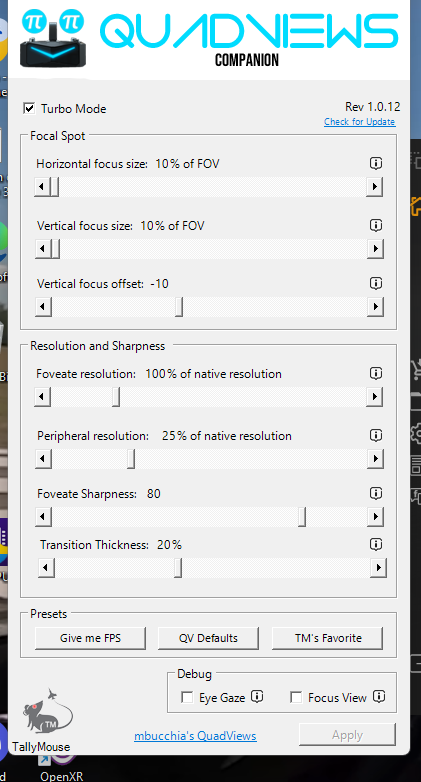The height and width of the screenshot is (782, 421).
Task: Open info icon for Vertical focus size
Action: click(x=376, y=225)
